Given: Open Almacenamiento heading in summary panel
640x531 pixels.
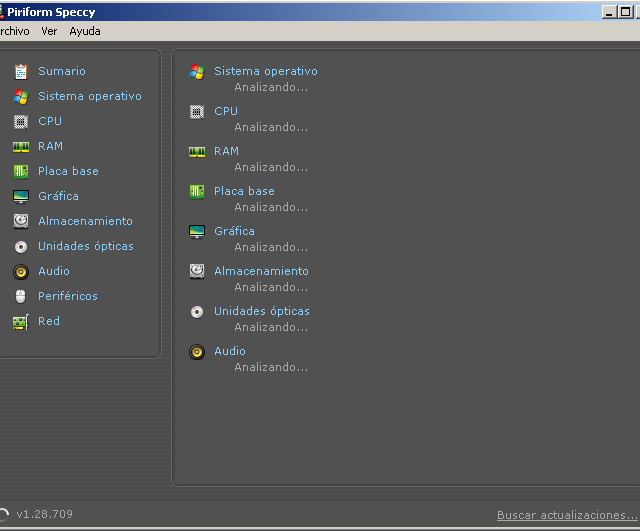Looking at the screenshot, I should coord(261,271).
